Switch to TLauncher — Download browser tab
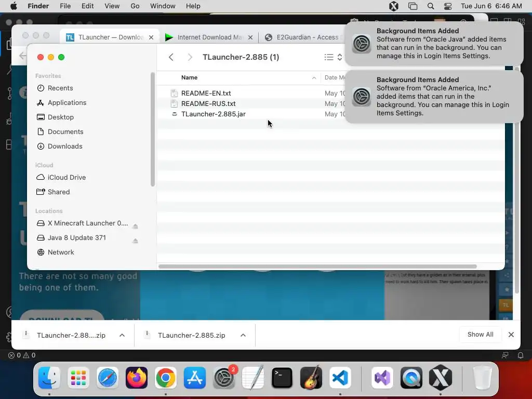 tap(109, 37)
